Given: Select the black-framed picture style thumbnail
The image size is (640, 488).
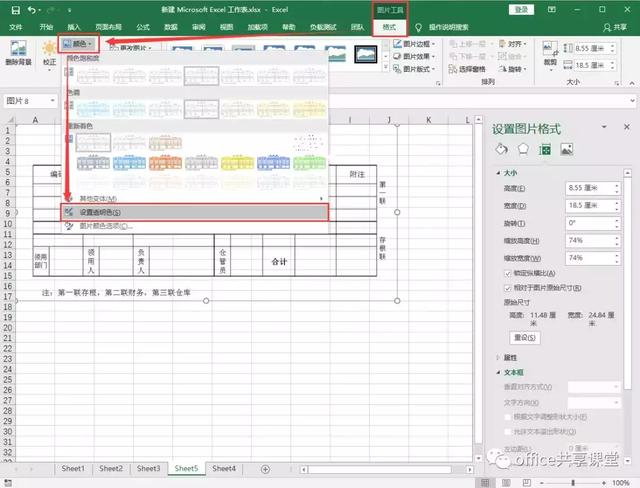Looking at the screenshot, I should coord(366,54).
